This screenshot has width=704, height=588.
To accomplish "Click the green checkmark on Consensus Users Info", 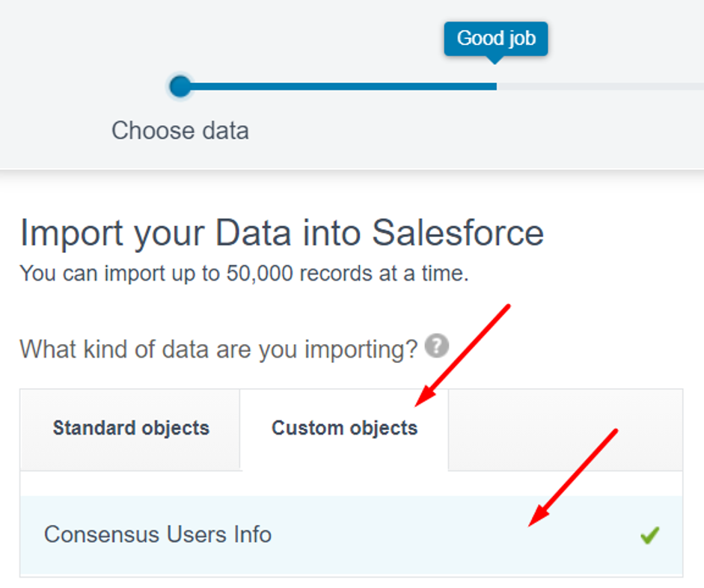I will (x=649, y=535).
